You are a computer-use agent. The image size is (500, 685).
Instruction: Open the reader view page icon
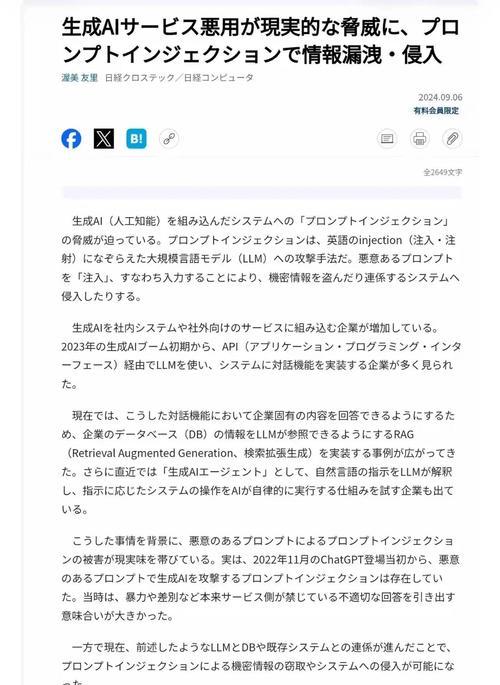pos(387,139)
